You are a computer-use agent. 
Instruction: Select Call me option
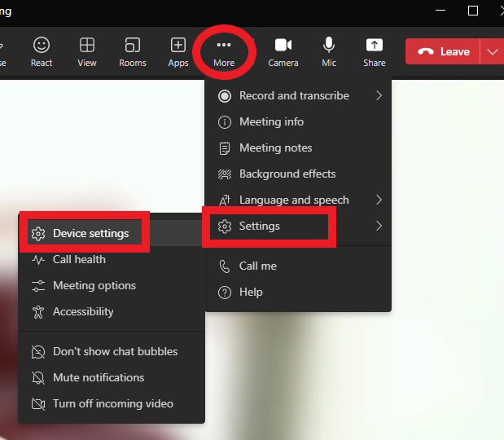pos(298,266)
